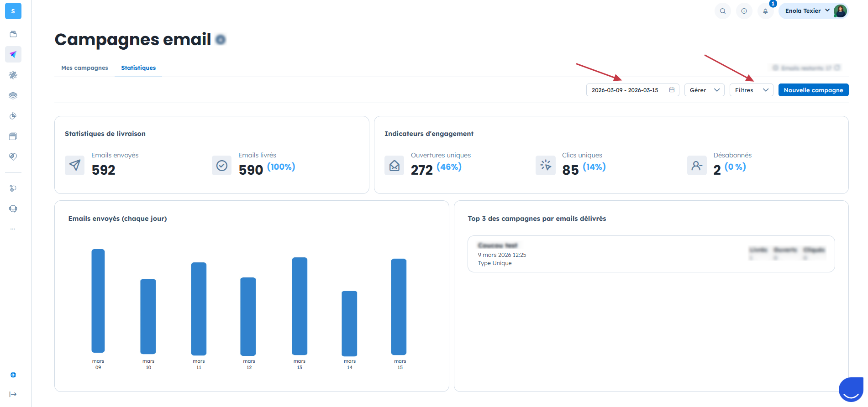
Task: Open the info circle icon in header
Action: click(x=744, y=11)
